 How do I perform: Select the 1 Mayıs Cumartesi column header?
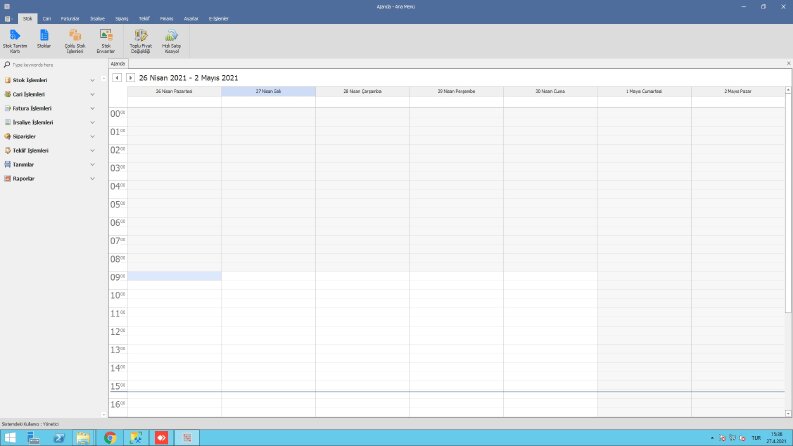tap(644, 92)
